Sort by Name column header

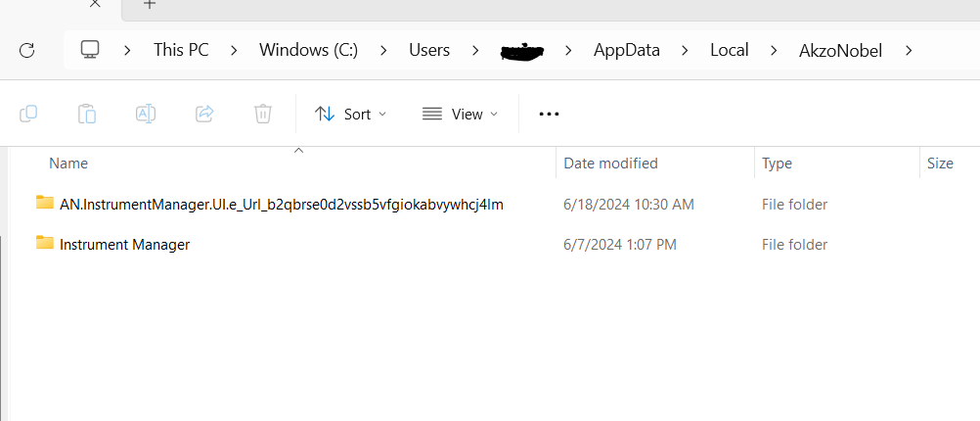click(68, 164)
